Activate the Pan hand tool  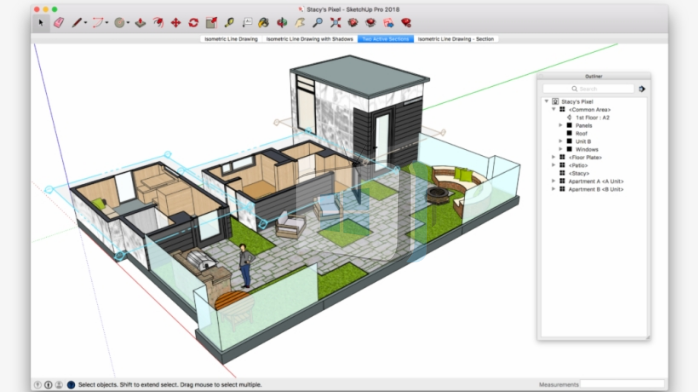(300, 23)
